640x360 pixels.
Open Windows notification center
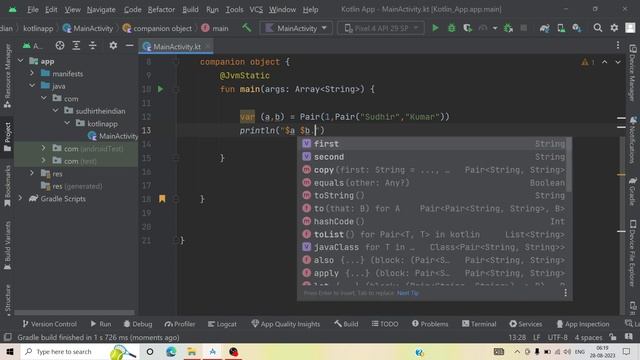[627, 351]
